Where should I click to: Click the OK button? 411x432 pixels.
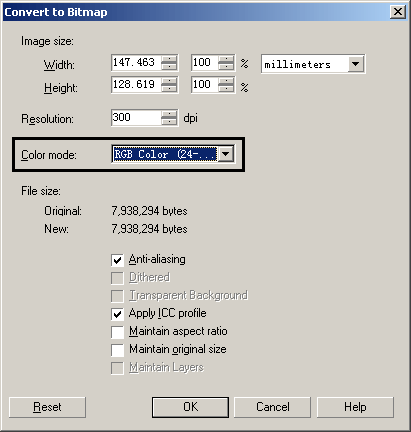point(190,407)
